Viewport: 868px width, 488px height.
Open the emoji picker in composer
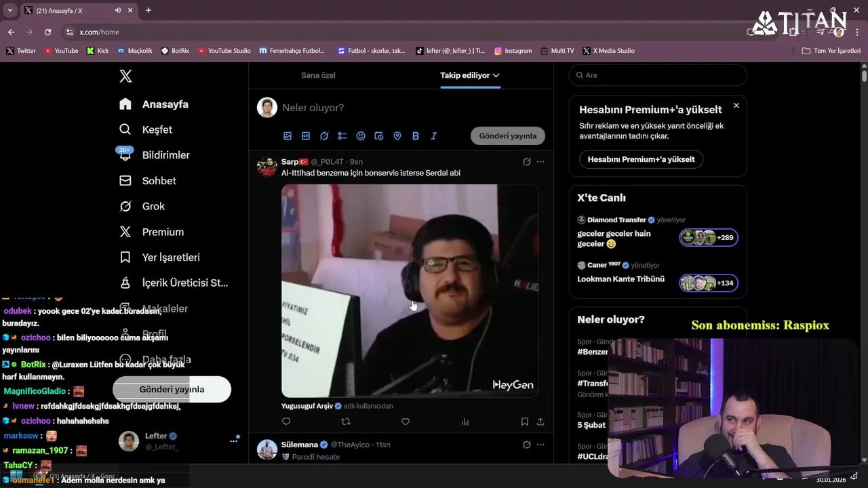[x=361, y=136]
